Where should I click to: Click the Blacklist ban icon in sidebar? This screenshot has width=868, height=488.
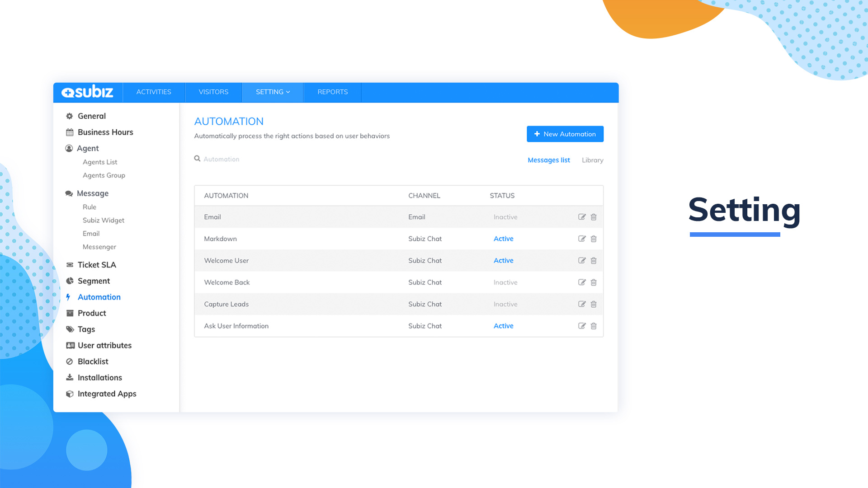[70, 361]
